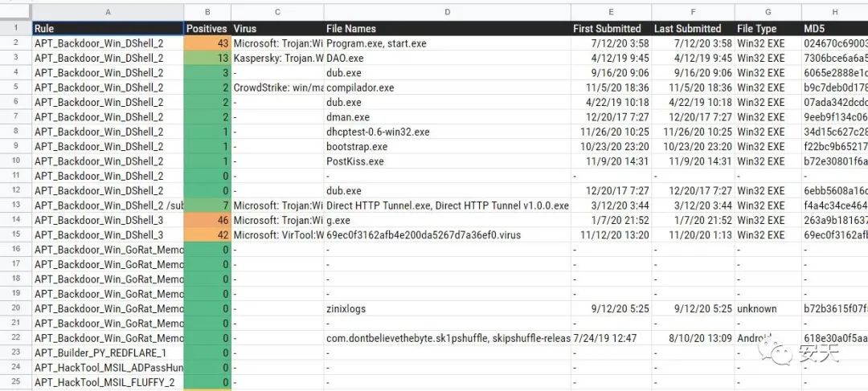
Task: Select the APT_HackTool_MSIL_FLUFFY_2 cell
Action: pos(108,382)
